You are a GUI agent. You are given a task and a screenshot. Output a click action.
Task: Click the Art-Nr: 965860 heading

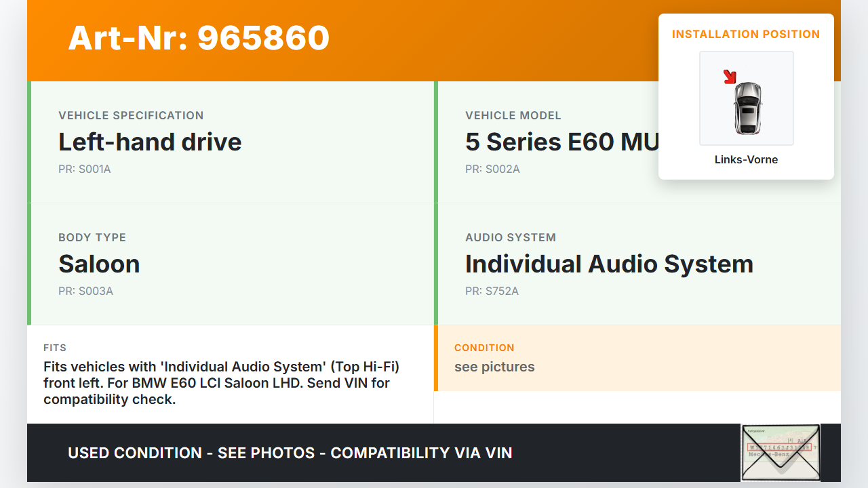(199, 38)
